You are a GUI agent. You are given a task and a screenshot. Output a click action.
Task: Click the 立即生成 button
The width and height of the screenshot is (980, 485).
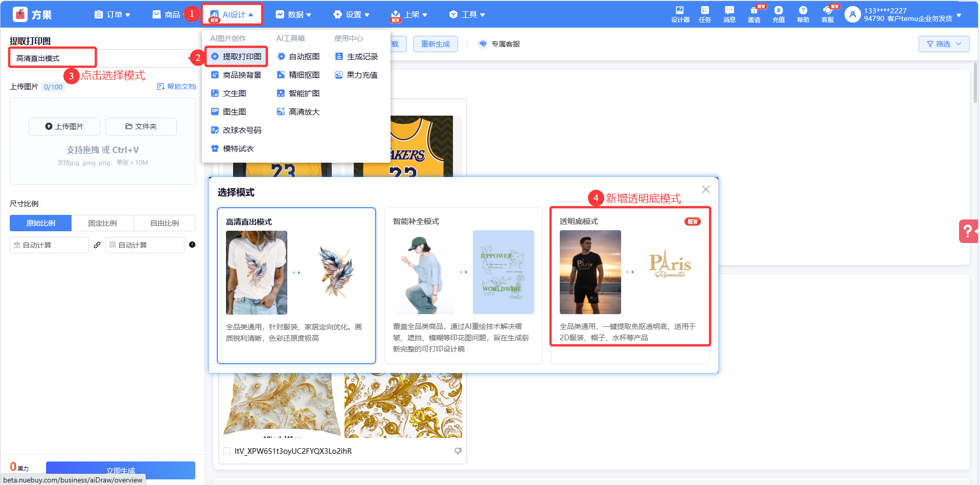point(121,470)
